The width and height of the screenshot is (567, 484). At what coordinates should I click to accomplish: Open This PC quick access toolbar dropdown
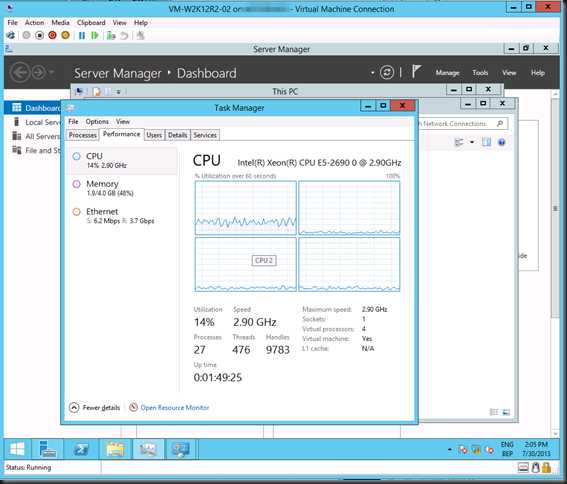pyautogui.click(x=118, y=92)
